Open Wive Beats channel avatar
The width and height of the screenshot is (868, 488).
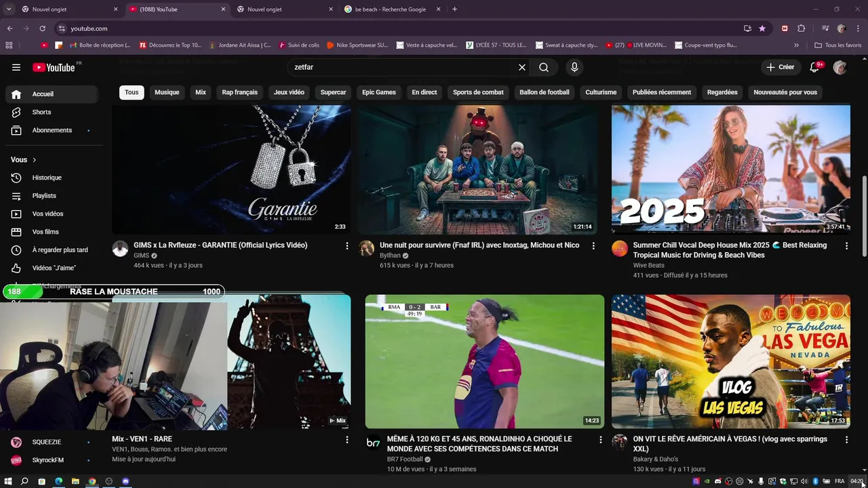pyautogui.click(x=620, y=248)
